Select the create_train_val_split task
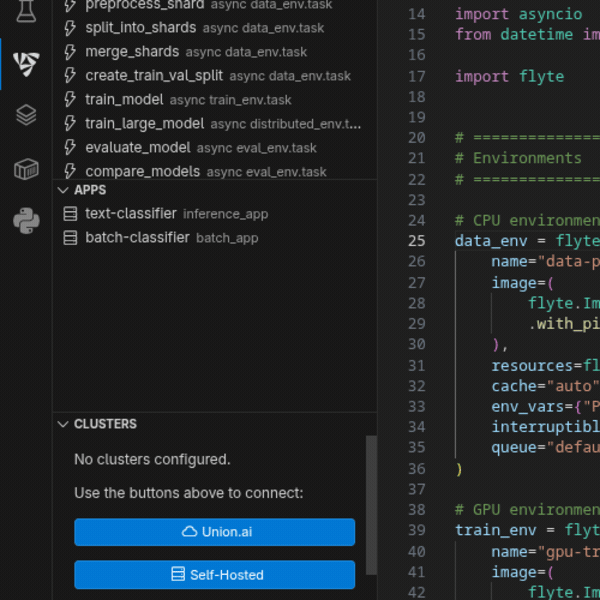 [x=215, y=76]
